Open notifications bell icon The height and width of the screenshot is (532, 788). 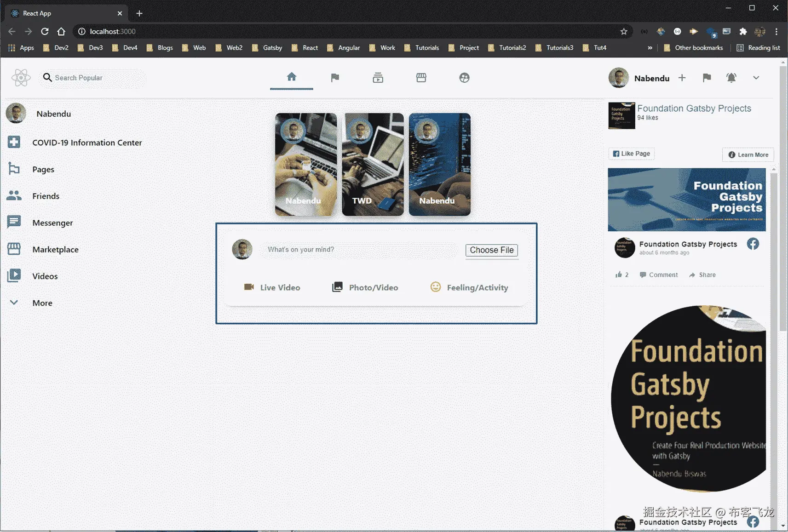tap(731, 78)
